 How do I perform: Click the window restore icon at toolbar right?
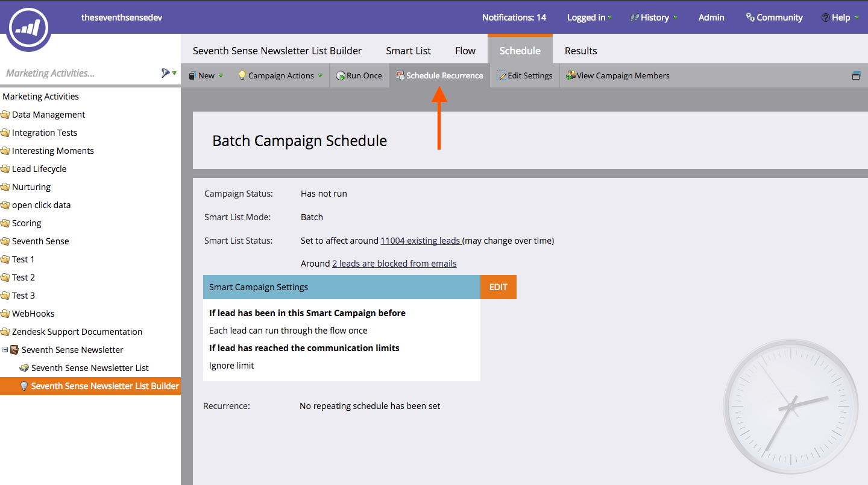pyautogui.click(x=856, y=76)
